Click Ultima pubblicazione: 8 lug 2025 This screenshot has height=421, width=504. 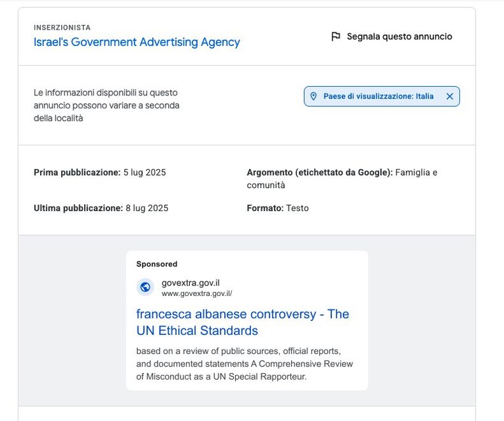point(101,209)
